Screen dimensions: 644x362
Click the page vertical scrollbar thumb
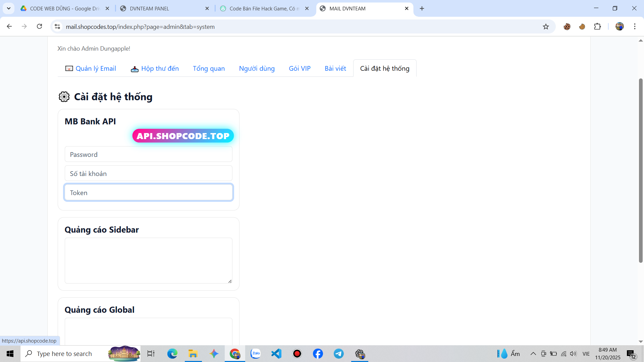640,170
